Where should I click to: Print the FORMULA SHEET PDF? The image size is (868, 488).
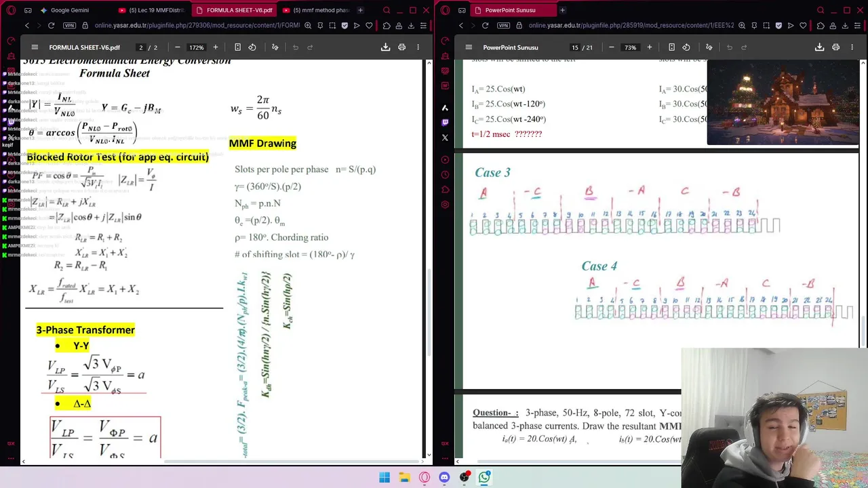(401, 47)
